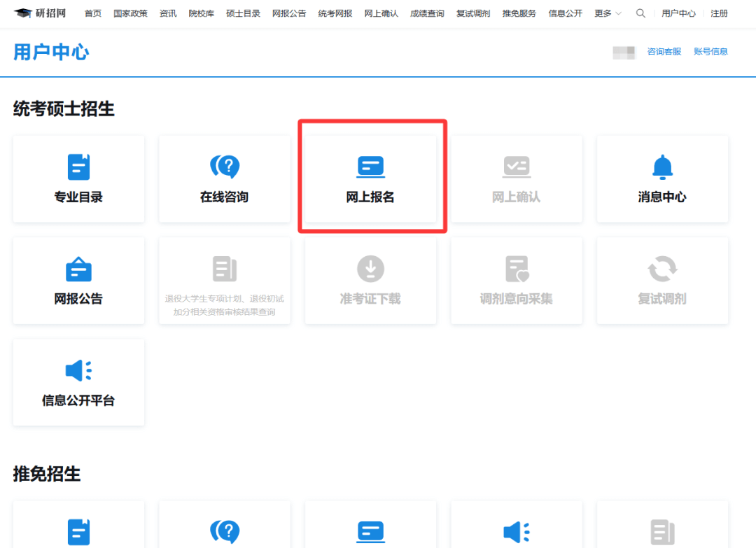This screenshot has height=548, width=756.
Task: Click the 调剂意向采集 card
Action: pos(516,281)
